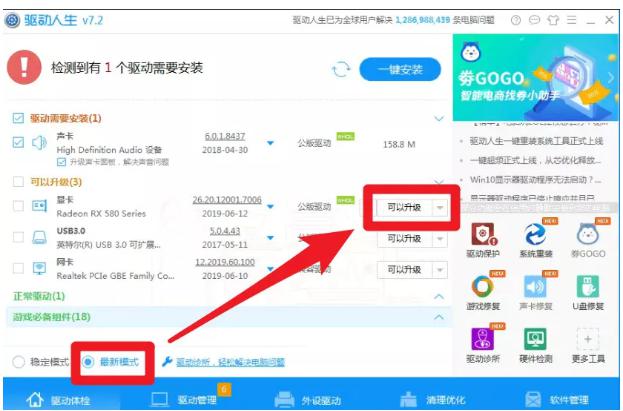Image resolution: width=623 pixels, height=411 pixels.
Task: Click the network card icon
Action: coord(39,268)
